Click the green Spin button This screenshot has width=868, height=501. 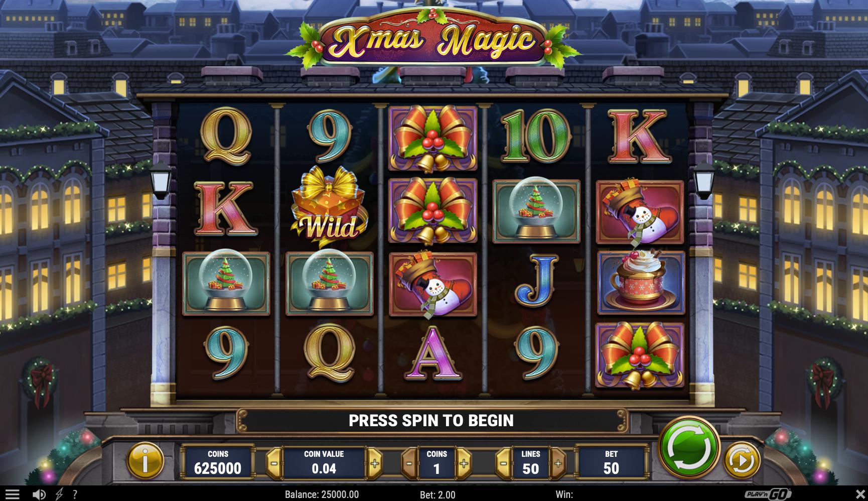click(x=689, y=446)
